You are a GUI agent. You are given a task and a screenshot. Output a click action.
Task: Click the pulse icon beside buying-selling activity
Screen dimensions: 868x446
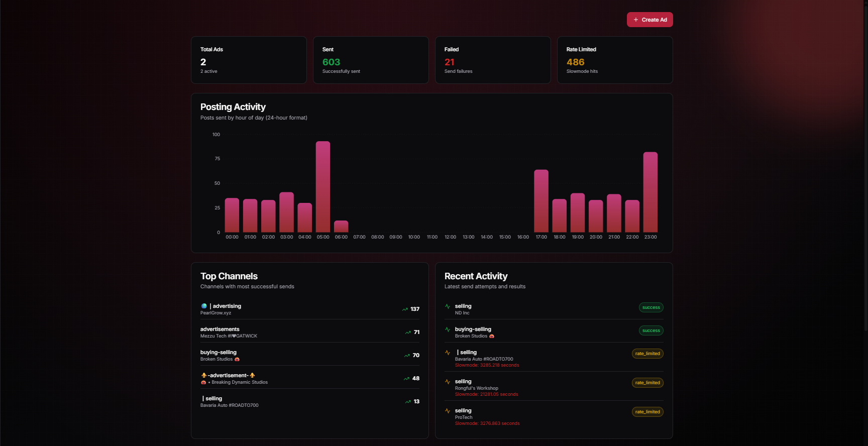coord(448,329)
